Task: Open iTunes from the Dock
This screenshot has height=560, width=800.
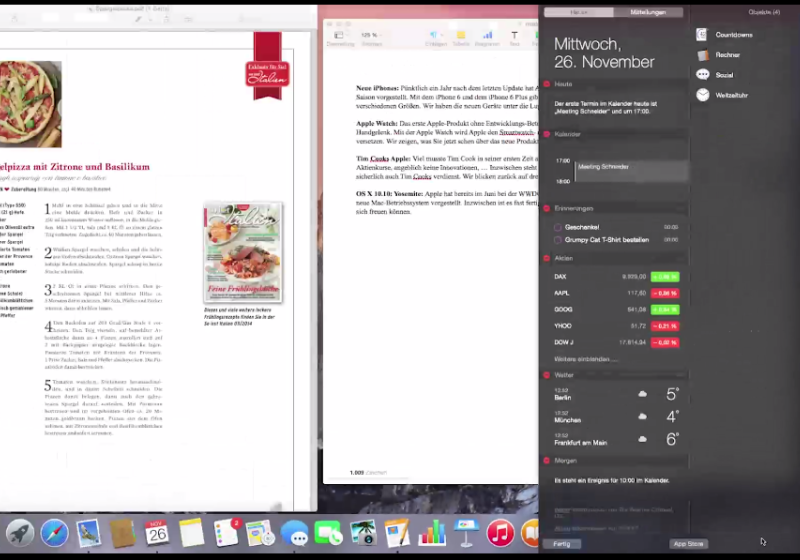Action: [x=500, y=533]
